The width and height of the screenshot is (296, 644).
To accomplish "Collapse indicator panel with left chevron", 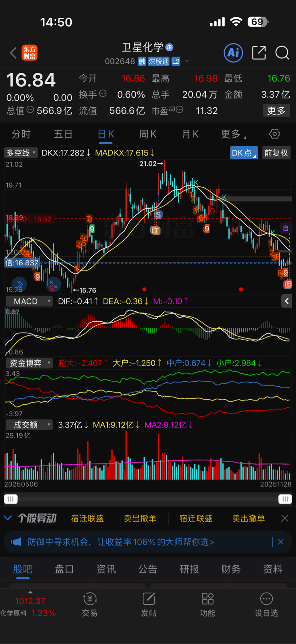I will 286,301.
